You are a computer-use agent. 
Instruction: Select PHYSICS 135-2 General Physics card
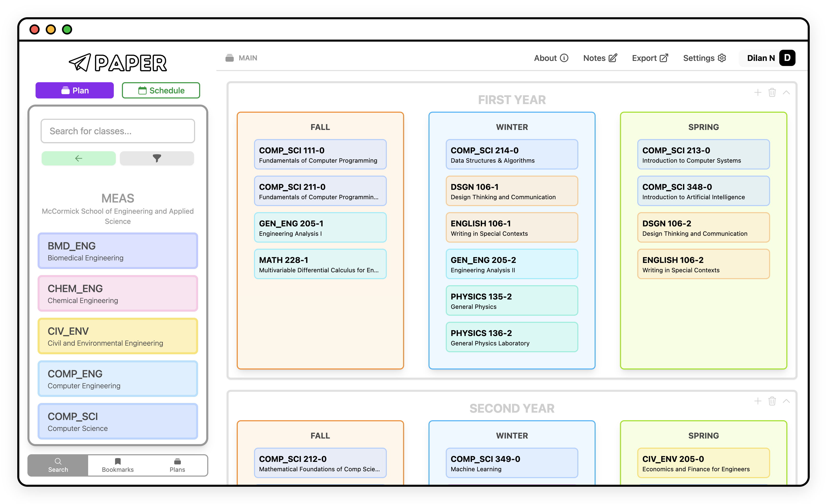point(512,301)
